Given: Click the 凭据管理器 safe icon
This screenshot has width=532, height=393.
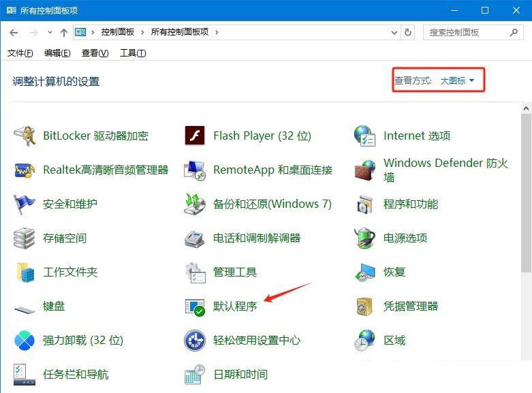Looking at the screenshot, I should coord(365,306).
